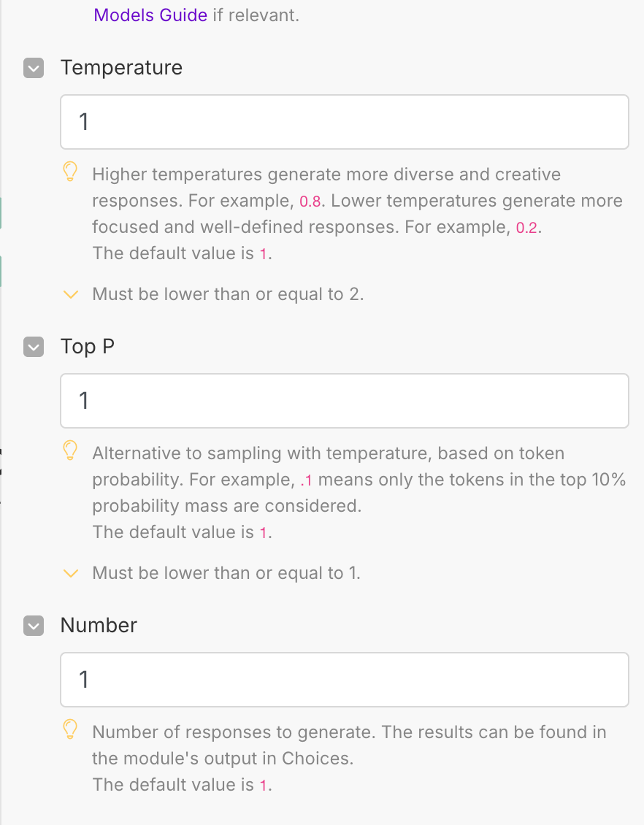This screenshot has width=644, height=825.
Task: Expand the Temperature validation chevron
Action: 71,294
